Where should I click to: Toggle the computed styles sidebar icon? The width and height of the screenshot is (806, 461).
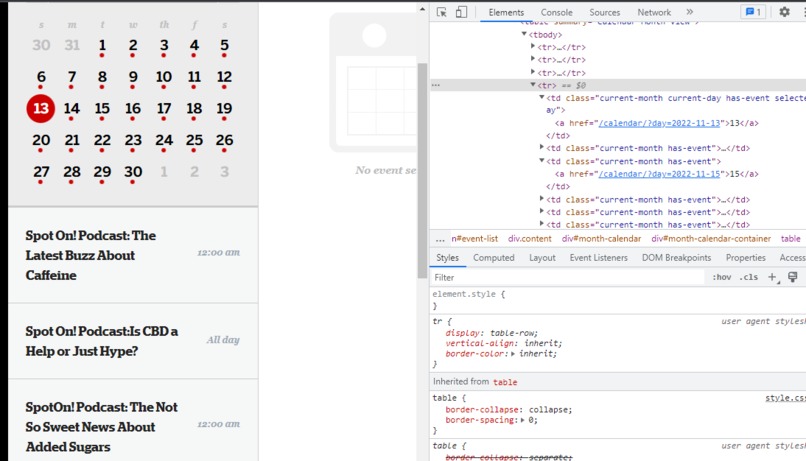coord(793,277)
